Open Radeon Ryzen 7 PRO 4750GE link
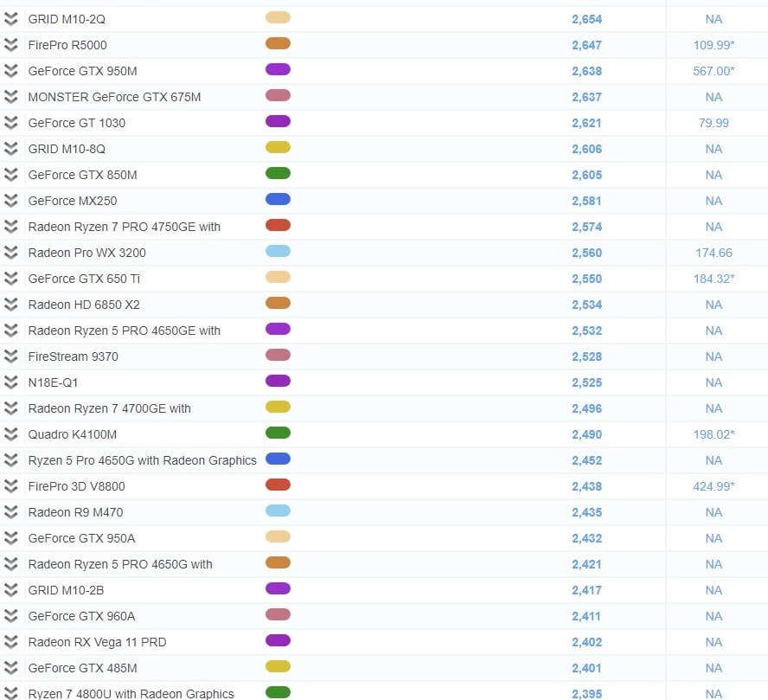The height and width of the screenshot is (700, 768). [x=125, y=227]
